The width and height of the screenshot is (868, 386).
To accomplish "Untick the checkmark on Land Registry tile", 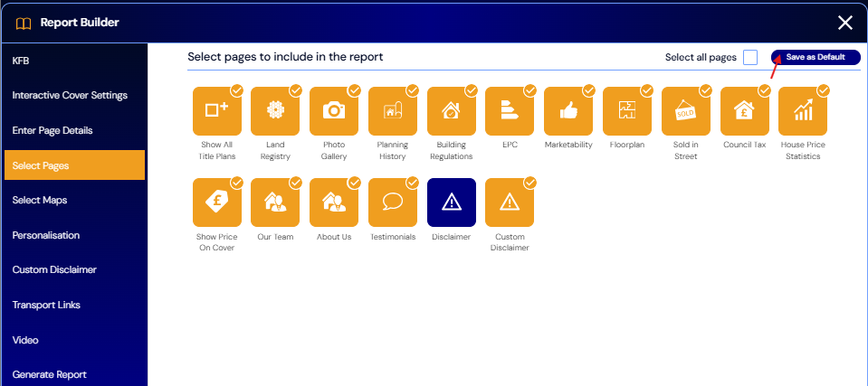I will 296,90.
